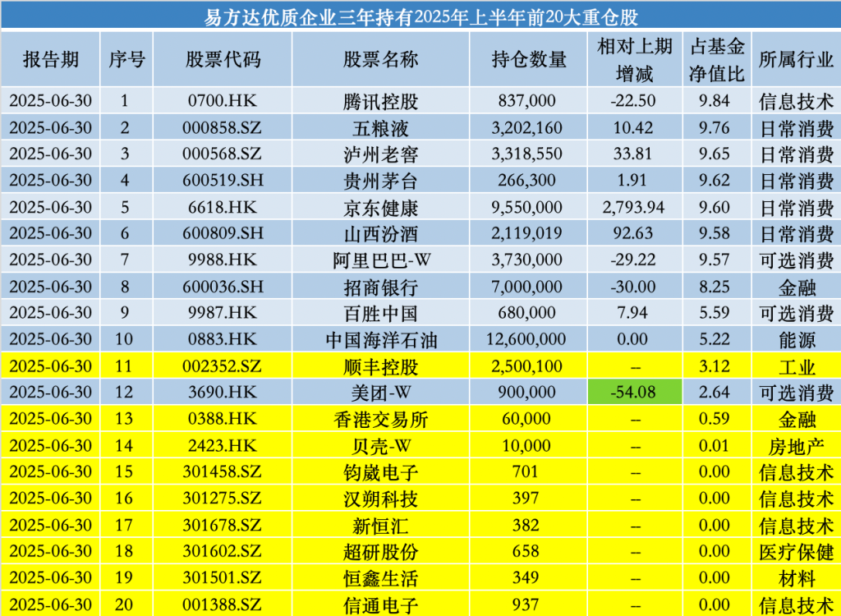841x616 pixels.
Task: Select the 美团-W name cell
Action: 381,393
